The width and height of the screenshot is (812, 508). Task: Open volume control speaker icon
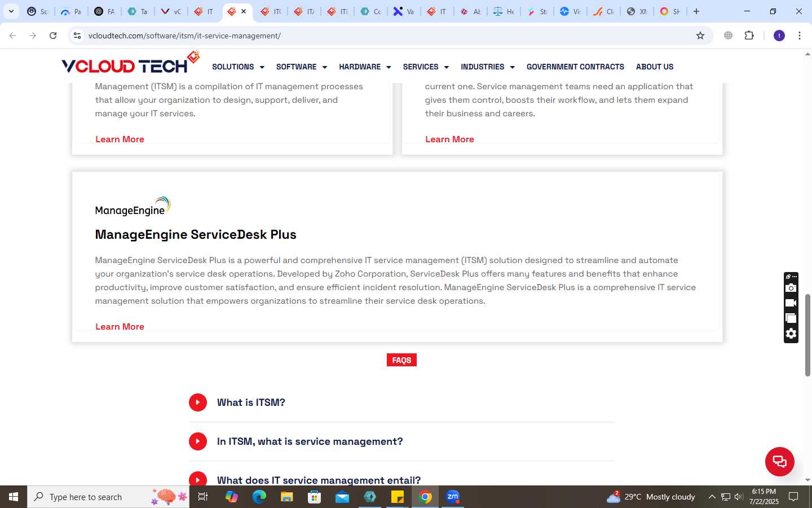tap(738, 497)
